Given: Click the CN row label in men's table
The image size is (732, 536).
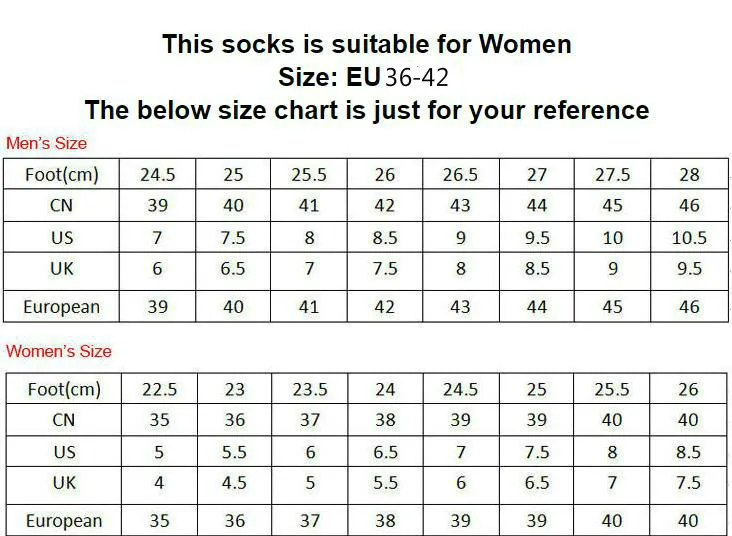Looking at the screenshot, I should click(63, 206).
